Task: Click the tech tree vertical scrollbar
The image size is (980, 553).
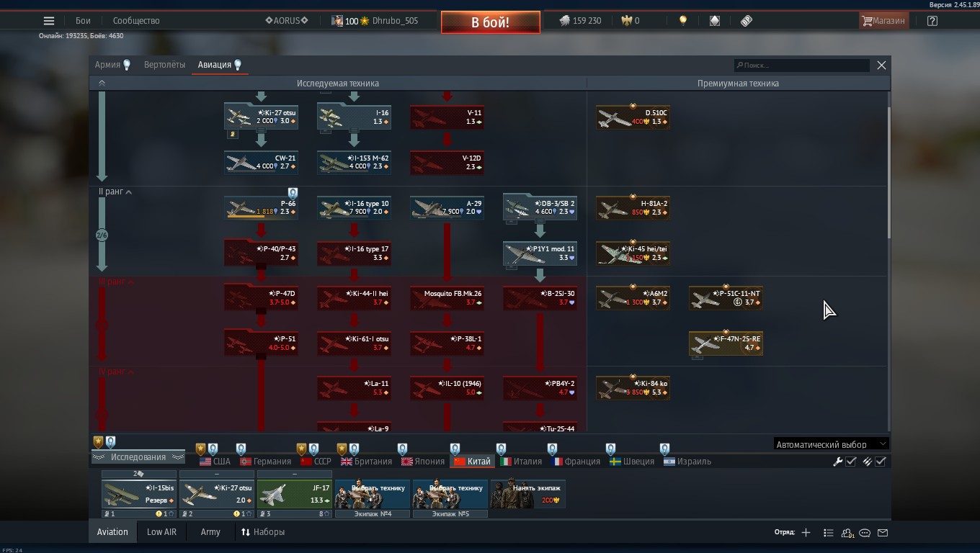Action: point(889,173)
